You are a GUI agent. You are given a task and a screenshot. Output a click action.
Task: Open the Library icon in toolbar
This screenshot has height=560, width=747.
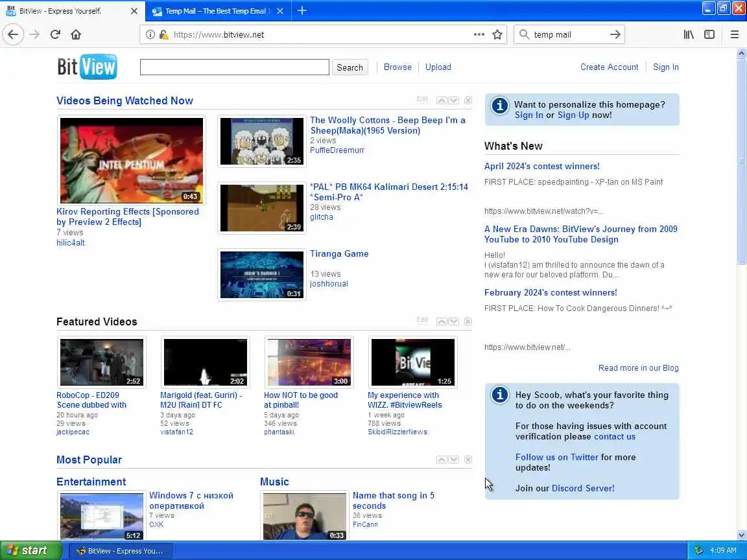pos(689,34)
